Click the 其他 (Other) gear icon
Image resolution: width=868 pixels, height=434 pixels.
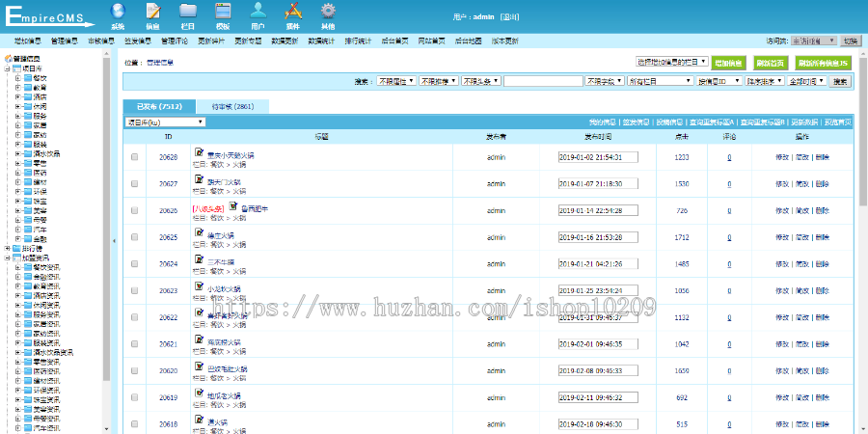click(328, 12)
